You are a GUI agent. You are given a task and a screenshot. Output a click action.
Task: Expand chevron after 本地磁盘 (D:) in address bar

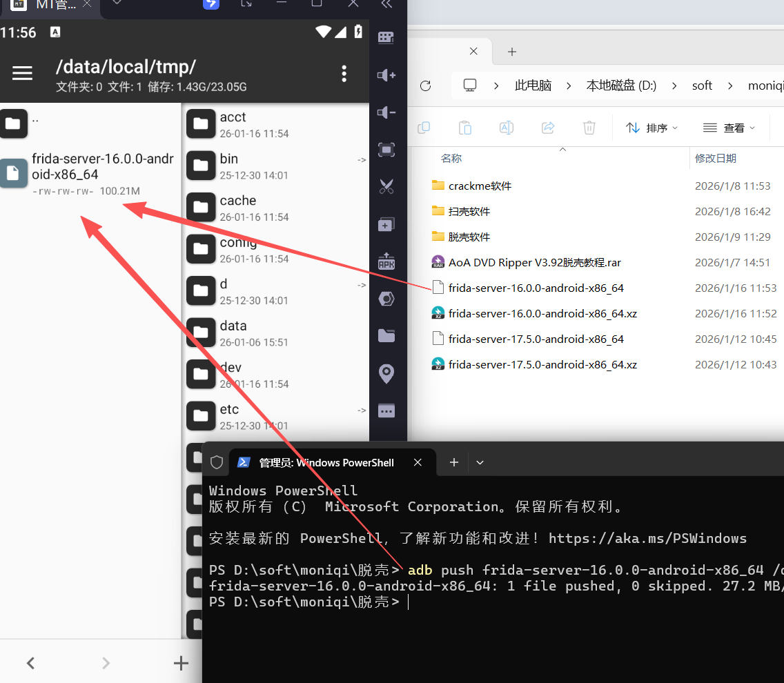[674, 86]
